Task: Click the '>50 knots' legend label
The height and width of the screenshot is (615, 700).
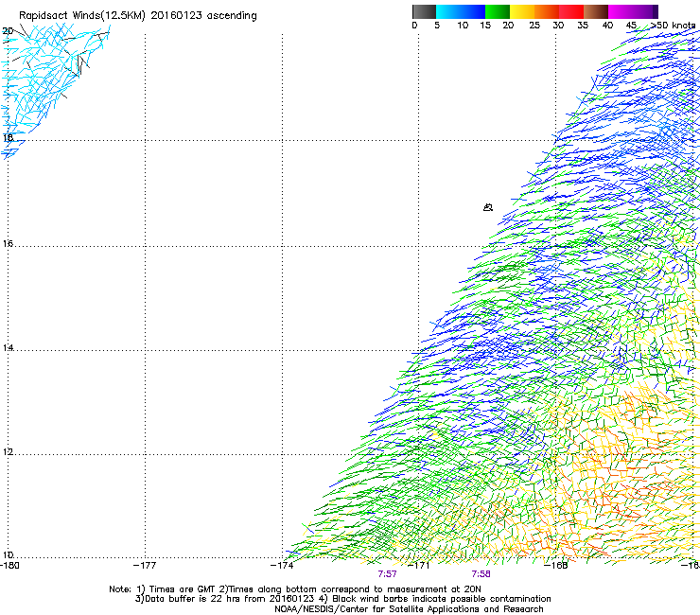Action: (673, 26)
